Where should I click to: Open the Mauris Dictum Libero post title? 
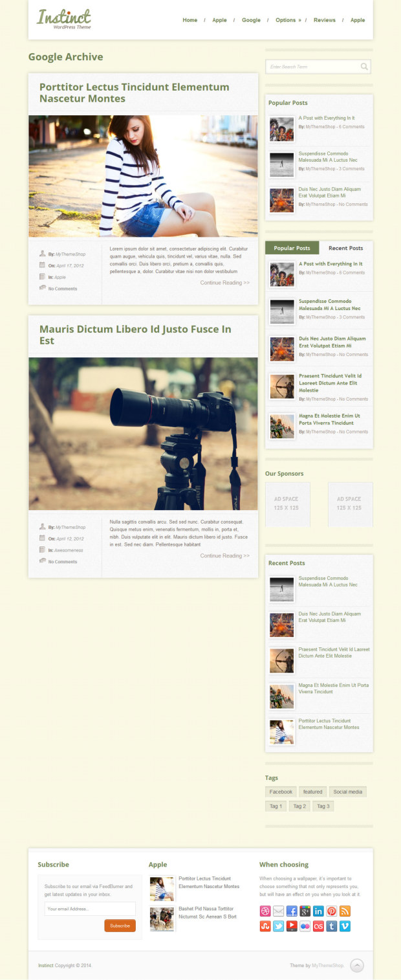pos(135,335)
